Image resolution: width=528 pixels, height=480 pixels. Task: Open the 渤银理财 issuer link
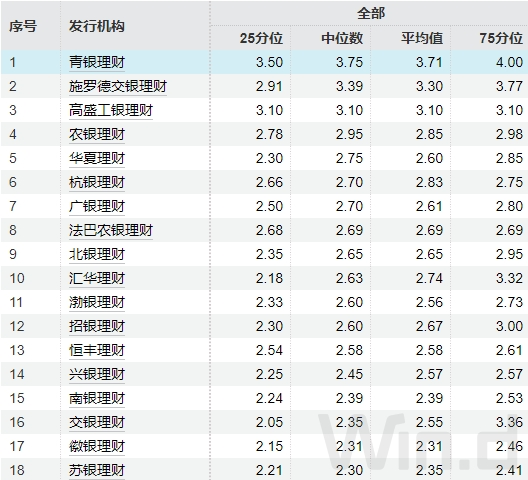pyautogui.click(x=97, y=302)
